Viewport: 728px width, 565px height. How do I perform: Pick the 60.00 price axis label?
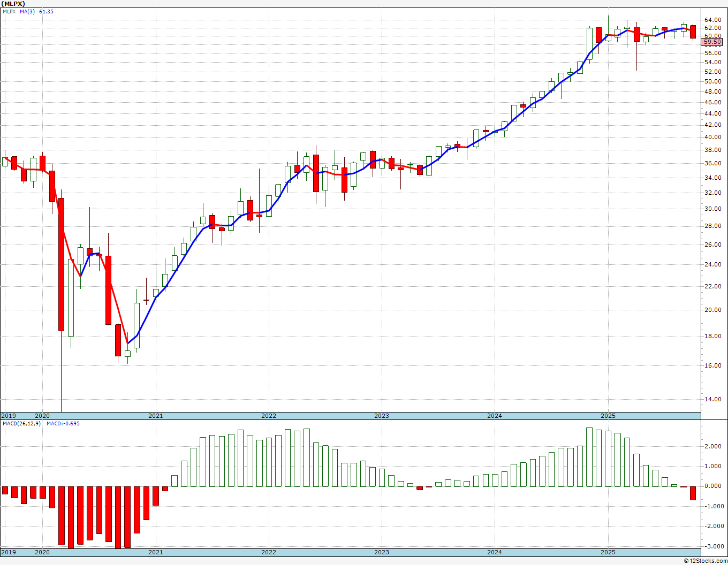point(712,36)
